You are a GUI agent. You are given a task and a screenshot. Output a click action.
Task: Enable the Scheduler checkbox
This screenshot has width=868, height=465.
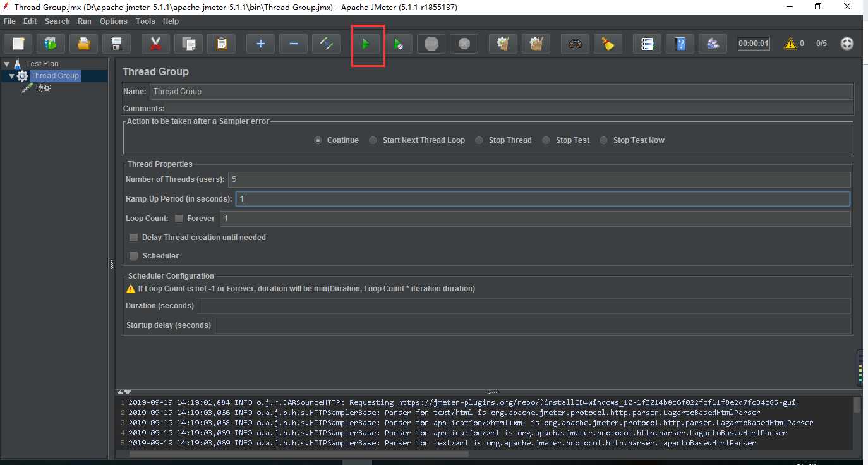(133, 256)
